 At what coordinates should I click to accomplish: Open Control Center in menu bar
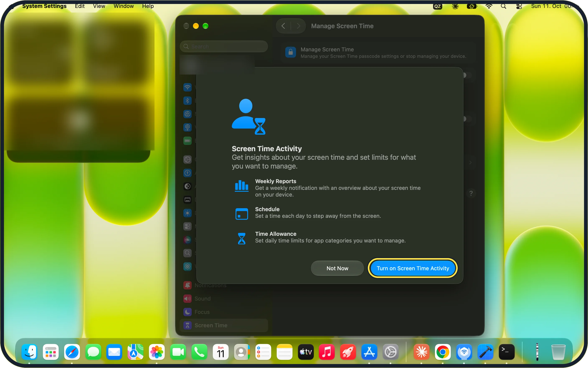pyautogui.click(x=519, y=6)
